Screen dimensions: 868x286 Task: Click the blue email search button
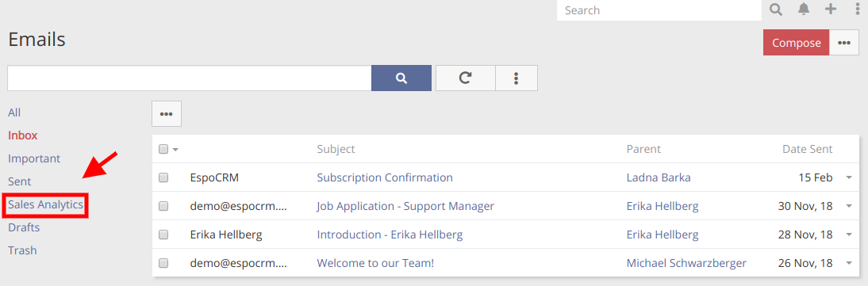[401, 78]
